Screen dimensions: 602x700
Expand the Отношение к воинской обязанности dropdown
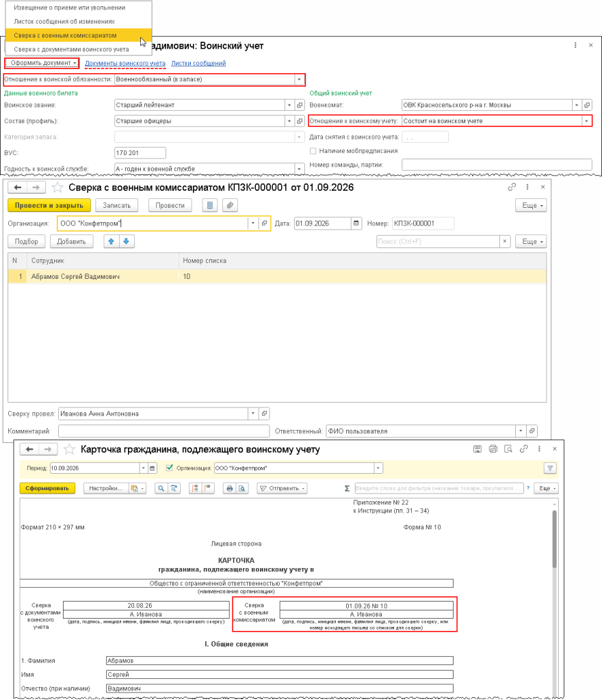tap(299, 79)
